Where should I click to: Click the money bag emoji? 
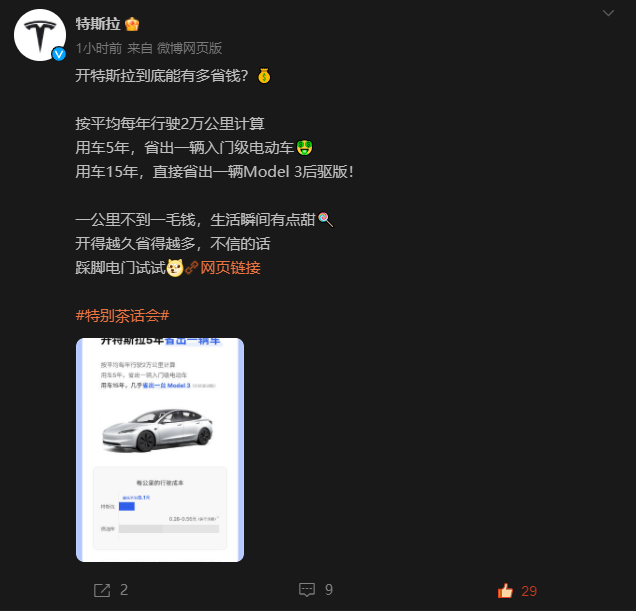point(264,76)
